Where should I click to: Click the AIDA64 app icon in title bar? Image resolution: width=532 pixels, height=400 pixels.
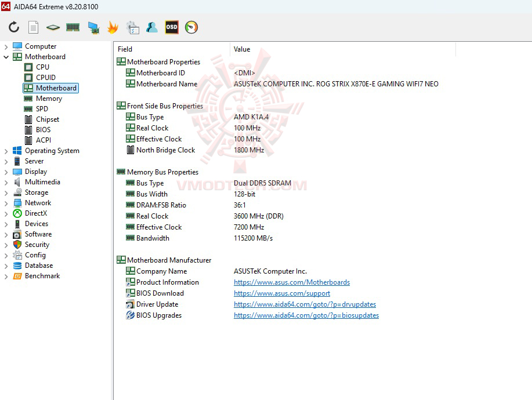[6, 6]
